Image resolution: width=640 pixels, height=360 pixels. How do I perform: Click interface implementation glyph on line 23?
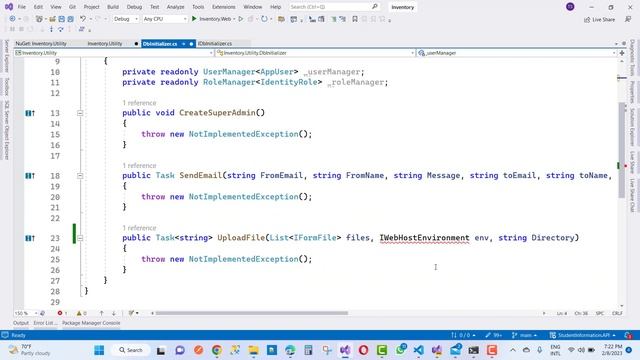tap(30, 238)
